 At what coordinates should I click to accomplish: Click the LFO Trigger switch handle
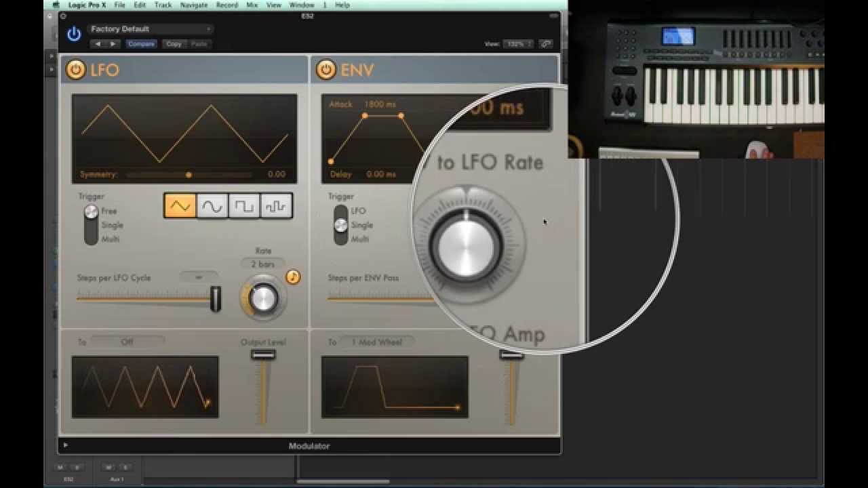(91, 212)
